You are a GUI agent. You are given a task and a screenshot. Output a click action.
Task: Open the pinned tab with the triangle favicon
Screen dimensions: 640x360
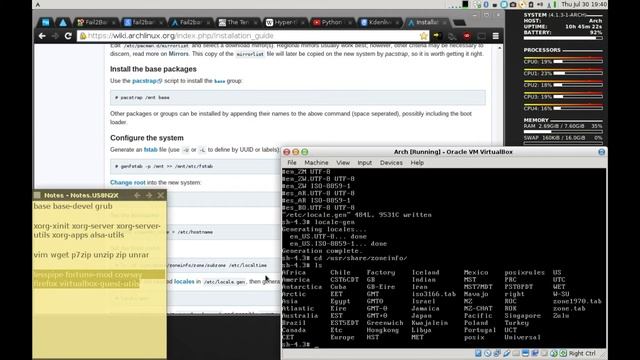pos(63,22)
